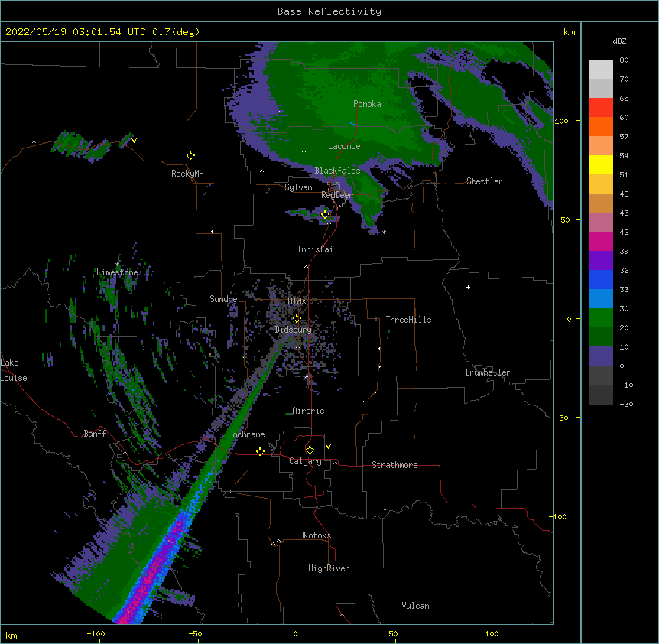
Task: Select the Vulcan label
Action: [415, 606]
